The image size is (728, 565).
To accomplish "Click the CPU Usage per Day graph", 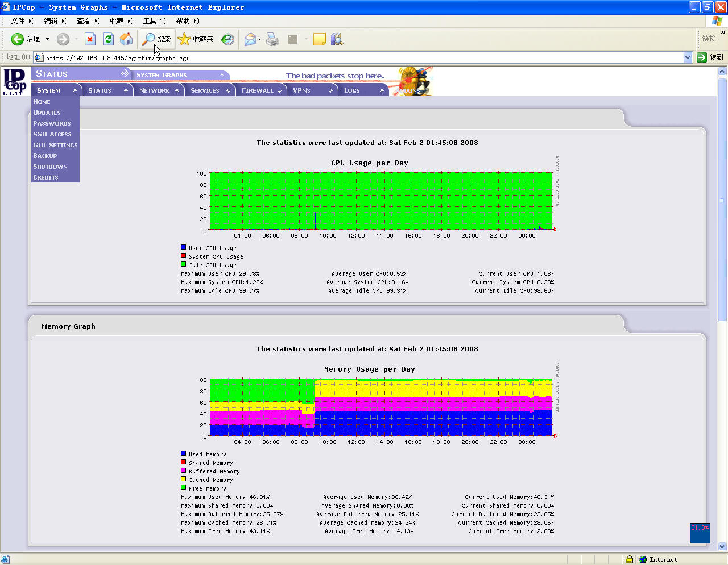I will [x=382, y=201].
